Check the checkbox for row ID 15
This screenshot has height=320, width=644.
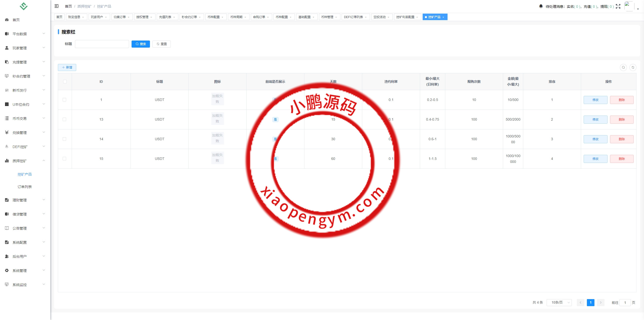(x=64, y=159)
